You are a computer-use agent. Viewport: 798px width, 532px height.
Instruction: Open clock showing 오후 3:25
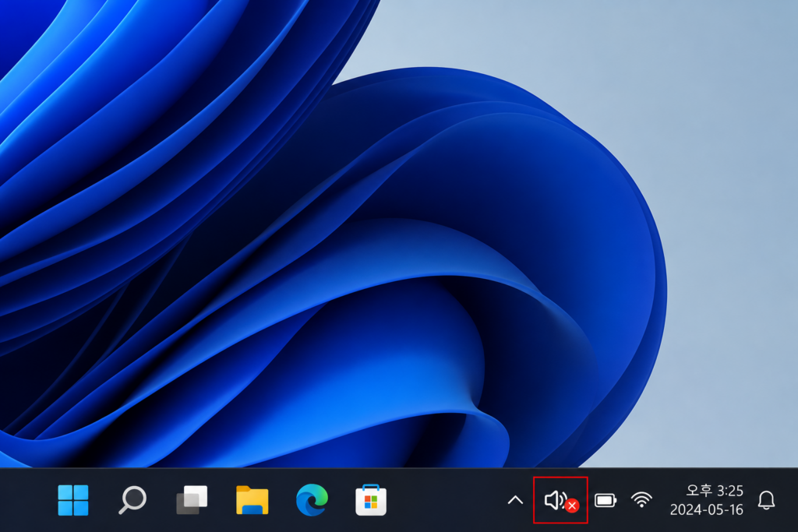tap(706, 500)
